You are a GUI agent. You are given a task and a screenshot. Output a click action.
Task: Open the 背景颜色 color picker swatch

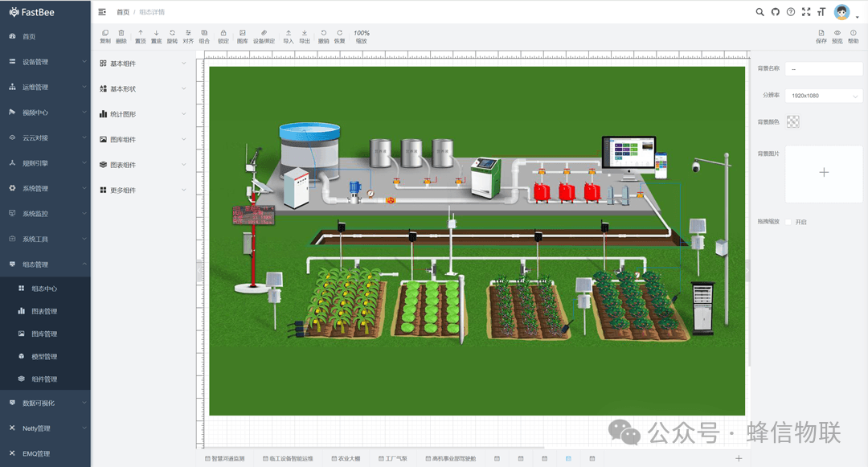pos(792,121)
